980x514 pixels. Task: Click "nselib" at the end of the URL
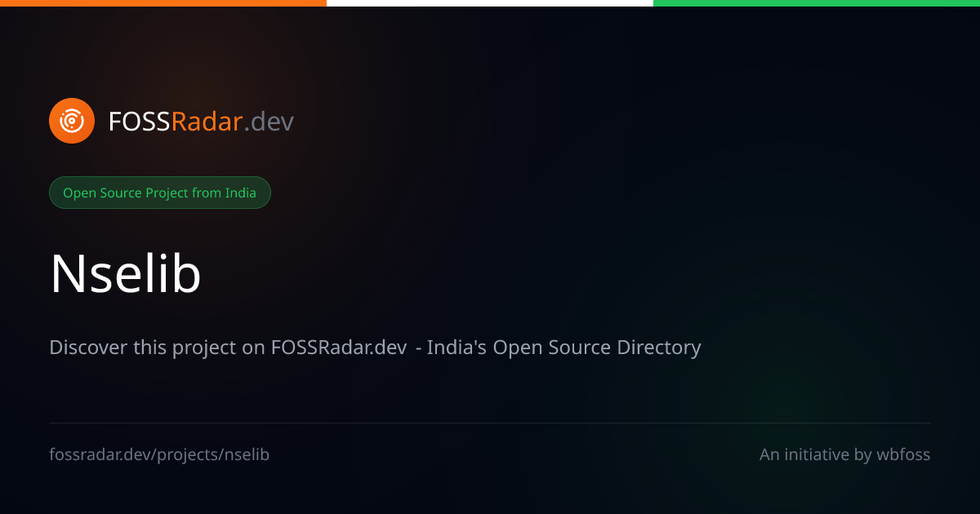(x=247, y=454)
